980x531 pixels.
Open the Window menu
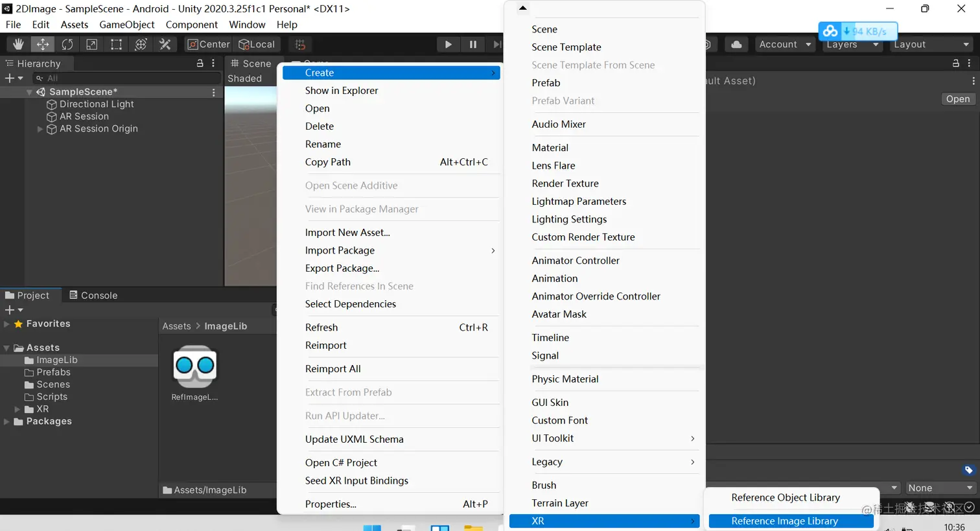[x=247, y=25]
